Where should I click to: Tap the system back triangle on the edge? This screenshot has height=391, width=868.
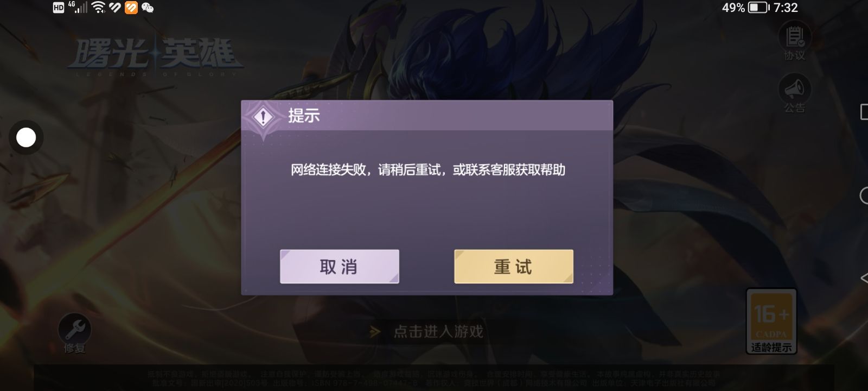coord(864,278)
